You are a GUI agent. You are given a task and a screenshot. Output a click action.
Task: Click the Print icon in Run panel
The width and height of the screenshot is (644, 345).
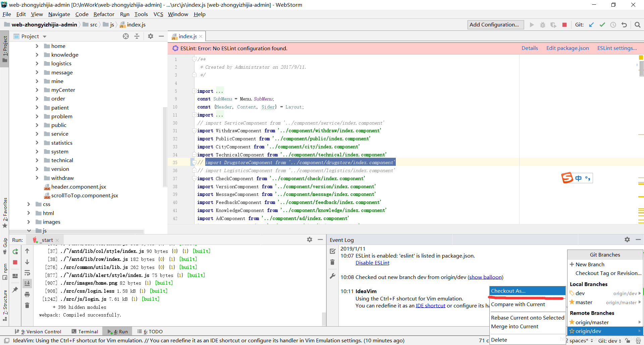27,294
